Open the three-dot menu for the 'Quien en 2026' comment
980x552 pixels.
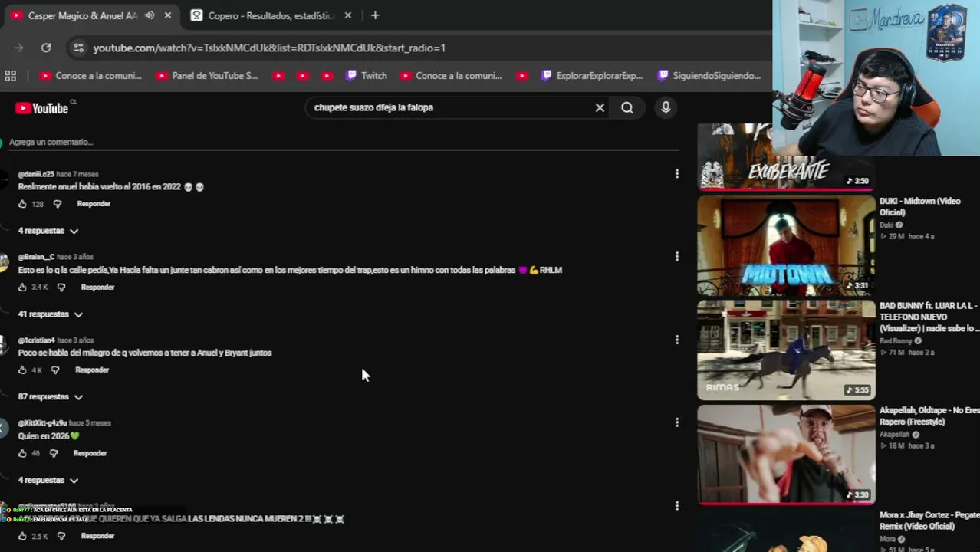click(x=676, y=422)
